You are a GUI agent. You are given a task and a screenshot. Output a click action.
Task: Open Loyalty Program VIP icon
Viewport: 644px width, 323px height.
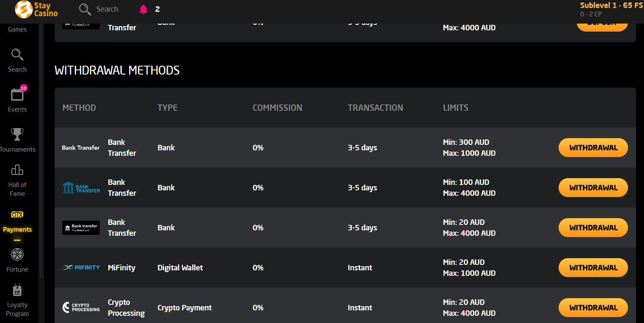pos(17,290)
